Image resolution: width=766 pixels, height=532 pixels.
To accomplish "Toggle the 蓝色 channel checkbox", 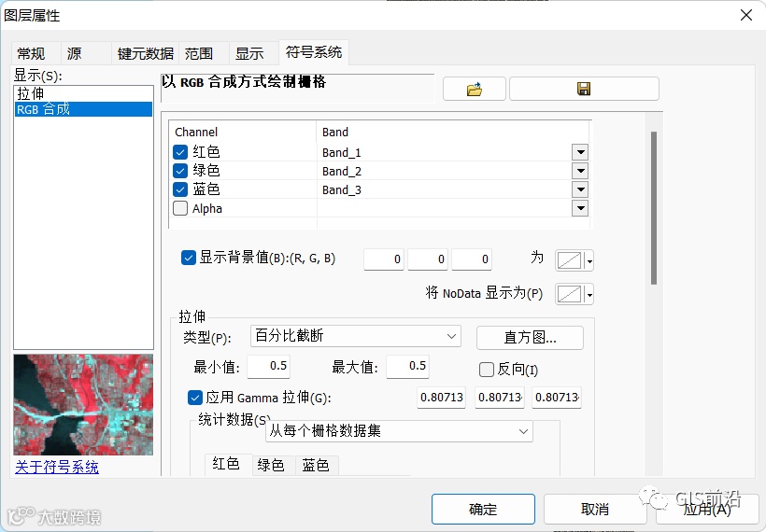I will coord(180,189).
